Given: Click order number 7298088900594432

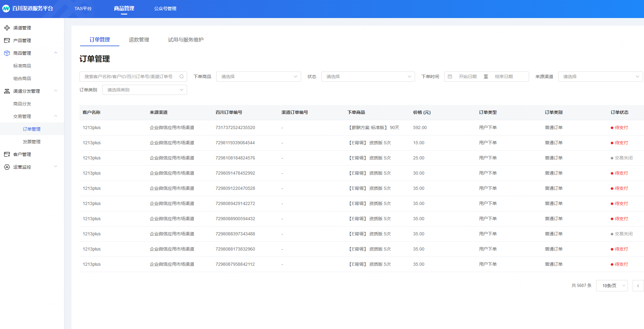Looking at the screenshot, I should point(235,219).
